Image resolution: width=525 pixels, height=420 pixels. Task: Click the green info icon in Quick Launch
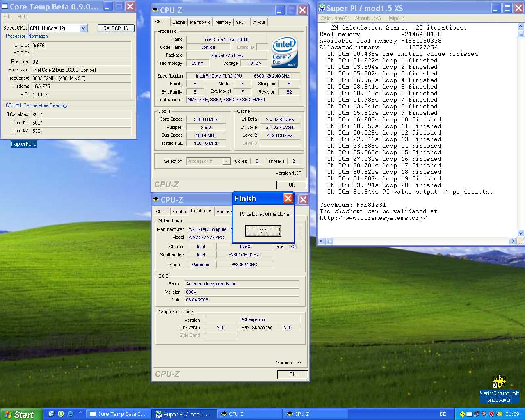61,414
